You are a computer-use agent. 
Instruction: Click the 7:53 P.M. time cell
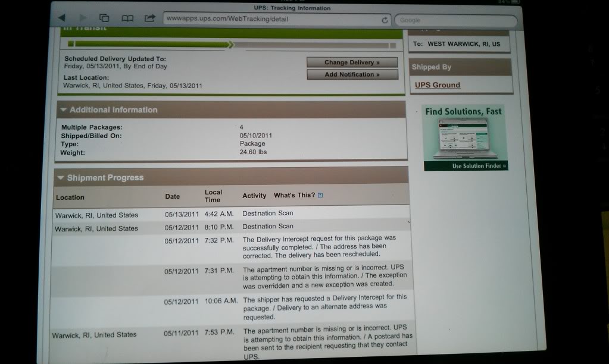(x=219, y=332)
